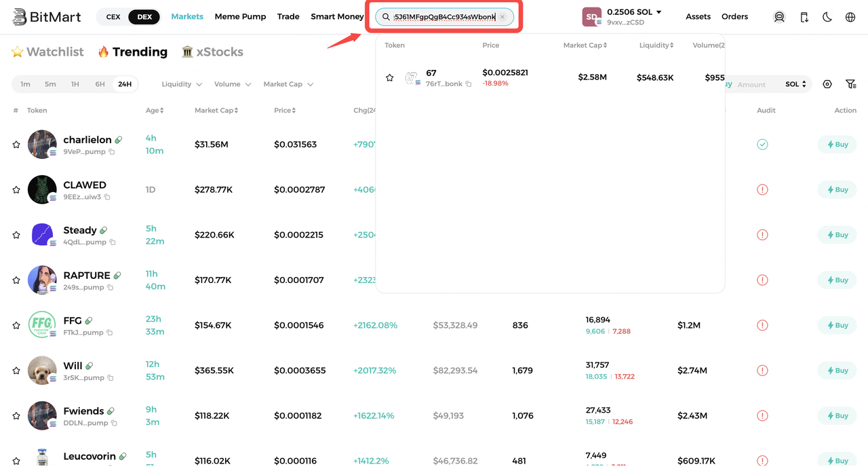
Task: Add Will to watchlist with star
Action: click(x=16, y=371)
